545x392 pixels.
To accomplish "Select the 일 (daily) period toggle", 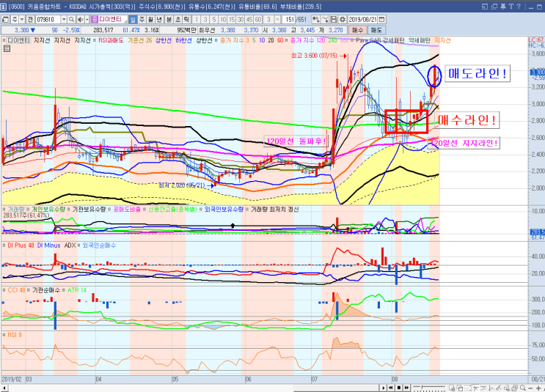I will (133, 20).
